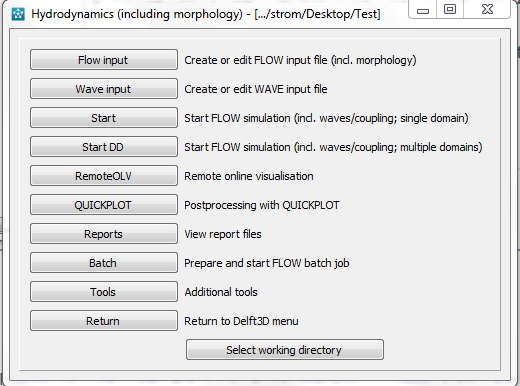Open RemoteOLV online visualisation

point(104,176)
